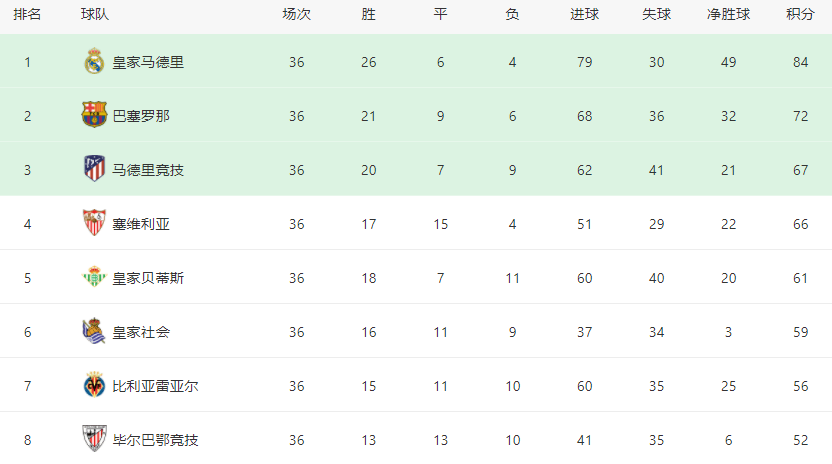
Task: Open the 巴塞罗那 team link
Action: pos(141,116)
